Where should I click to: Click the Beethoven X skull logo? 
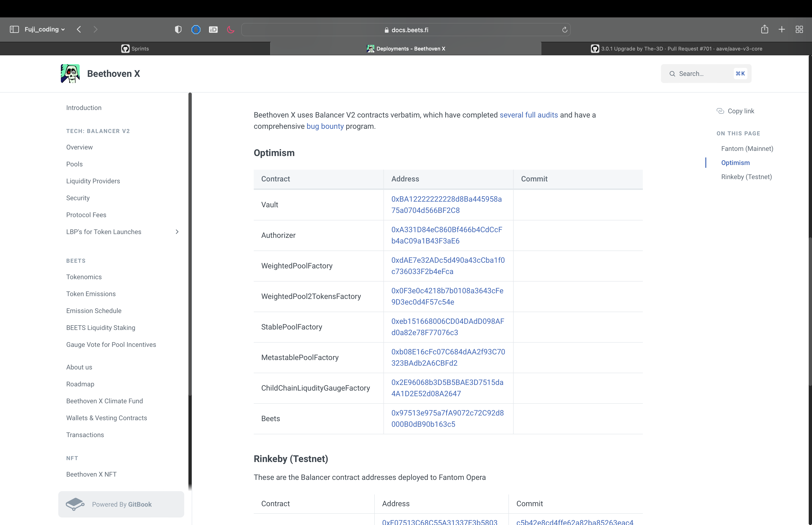coord(70,73)
